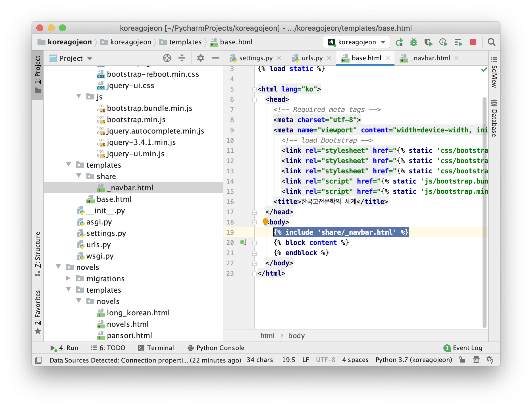Image resolution: width=532 pixels, height=408 pixels.
Task: Open the Python Console tool window
Action: tap(216, 348)
